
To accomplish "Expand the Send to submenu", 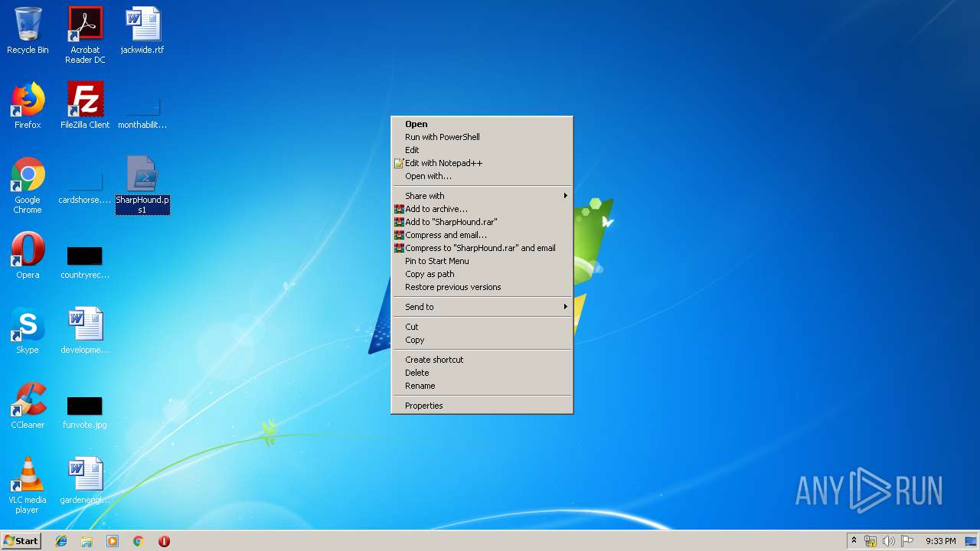I will click(x=482, y=307).
